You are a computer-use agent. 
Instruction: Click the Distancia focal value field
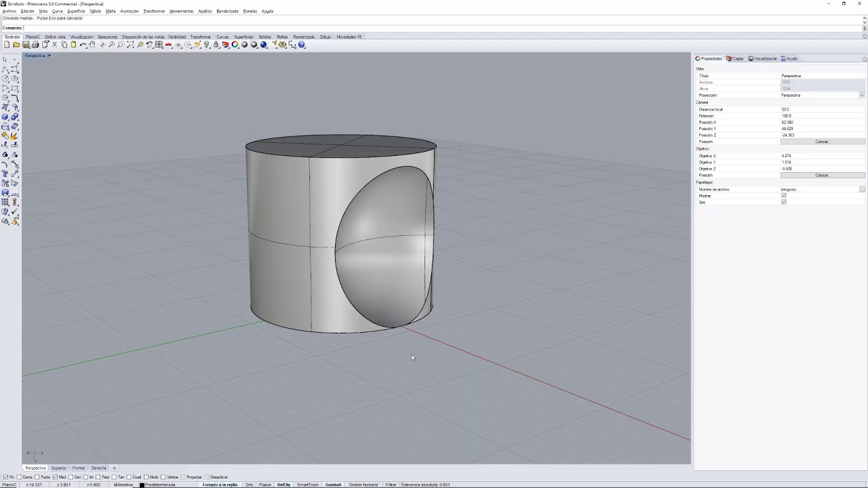pyautogui.click(x=823, y=109)
